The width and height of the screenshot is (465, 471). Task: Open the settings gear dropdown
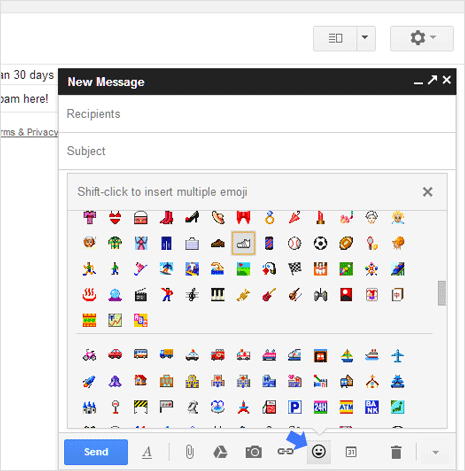[422, 38]
